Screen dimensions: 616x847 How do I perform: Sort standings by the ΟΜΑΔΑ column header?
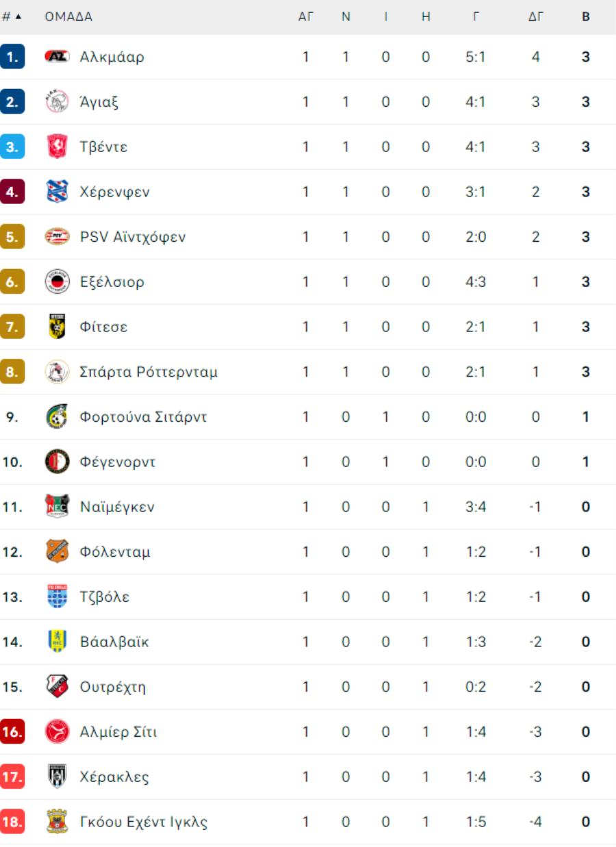[x=68, y=16]
